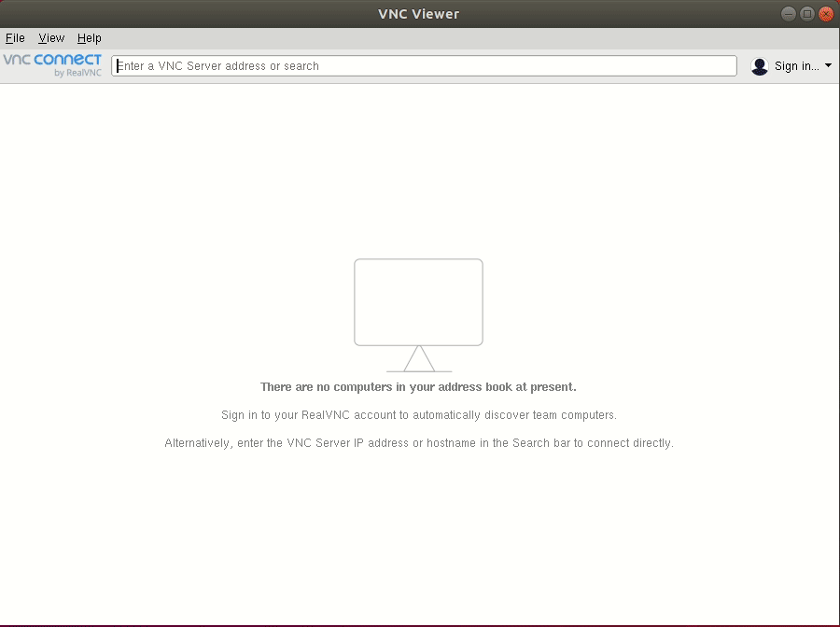Click the triangular stand of the monitor illustration
The image size is (840, 627).
419,359
